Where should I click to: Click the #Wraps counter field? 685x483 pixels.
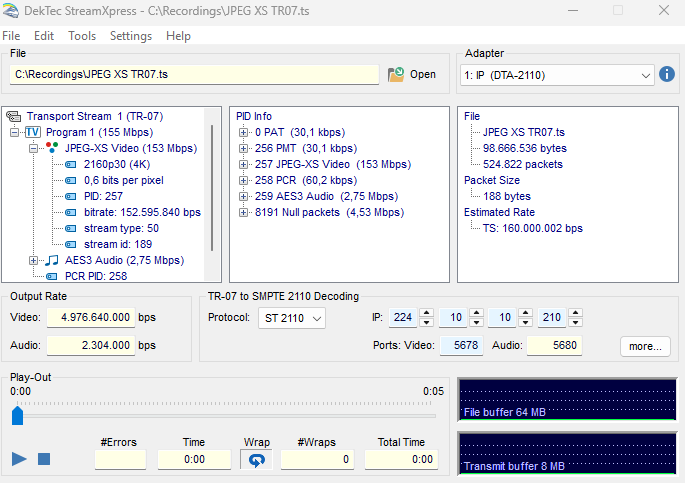(x=317, y=459)
